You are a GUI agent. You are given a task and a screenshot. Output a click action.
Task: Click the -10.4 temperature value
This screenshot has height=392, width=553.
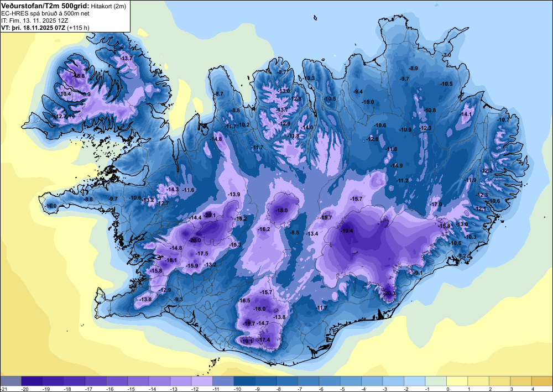65,94
